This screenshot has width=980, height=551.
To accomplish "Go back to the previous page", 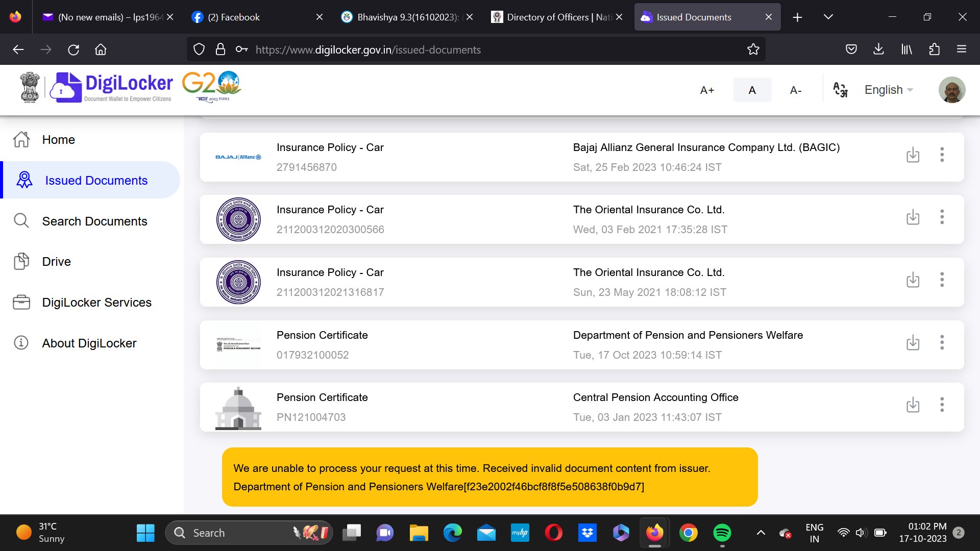I will (x=18, y=49).
